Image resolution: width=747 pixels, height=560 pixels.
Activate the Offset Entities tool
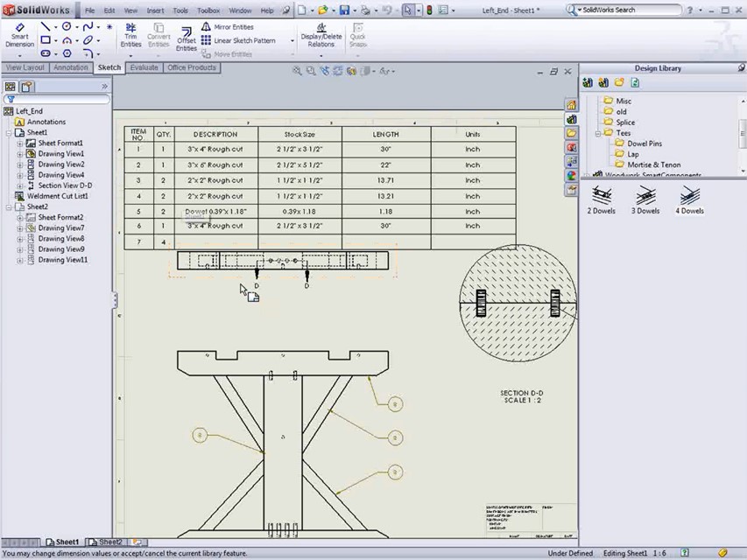pos(187,37)
